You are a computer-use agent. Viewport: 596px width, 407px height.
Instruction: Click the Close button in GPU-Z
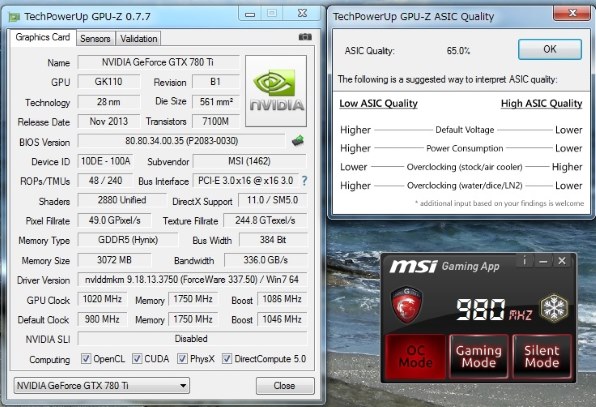coord(285,386)
